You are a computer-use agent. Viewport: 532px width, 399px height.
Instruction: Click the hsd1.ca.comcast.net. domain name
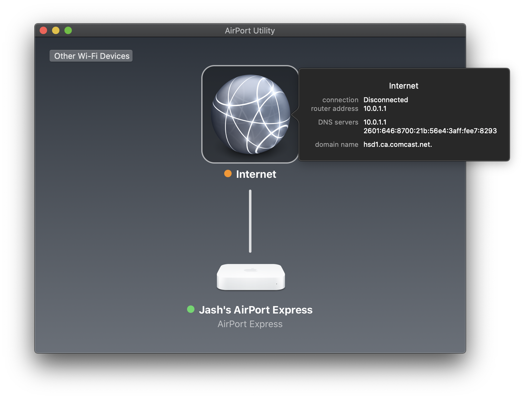(398, 144)
